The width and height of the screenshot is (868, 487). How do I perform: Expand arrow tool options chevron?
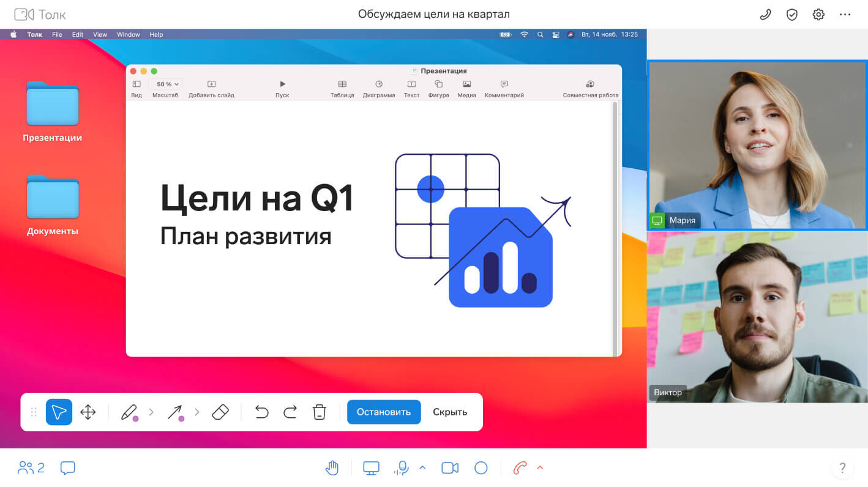pos(196,412)
